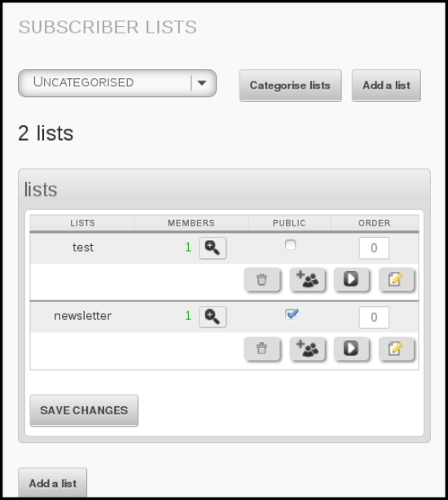448x500 pixels.
Task: Edit the newsletter list with pencil icon
Action: pos(397,349)
